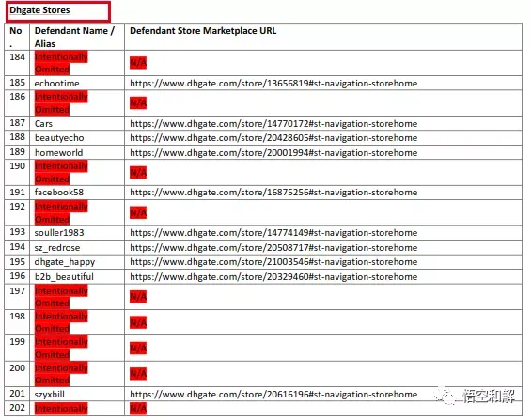The height and width of the screenshot is (420, 531).
Task: Click the redacted name in row 190
Action: click(x=61, y=172)
